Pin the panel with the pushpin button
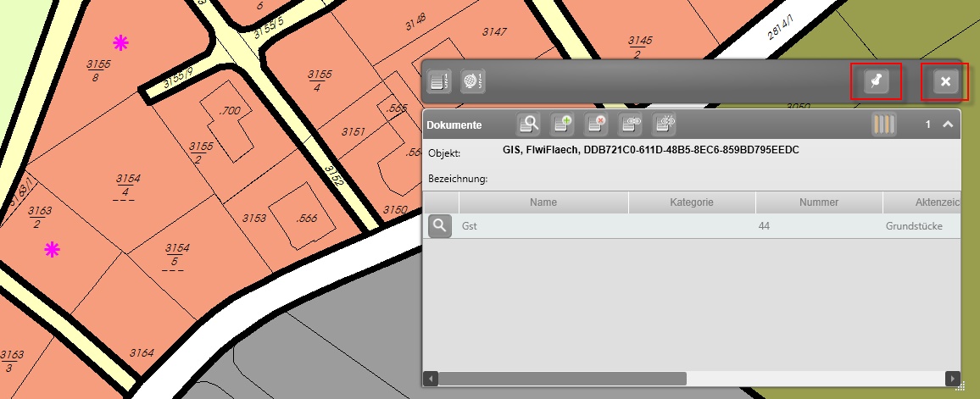 [x=876, y=81]
